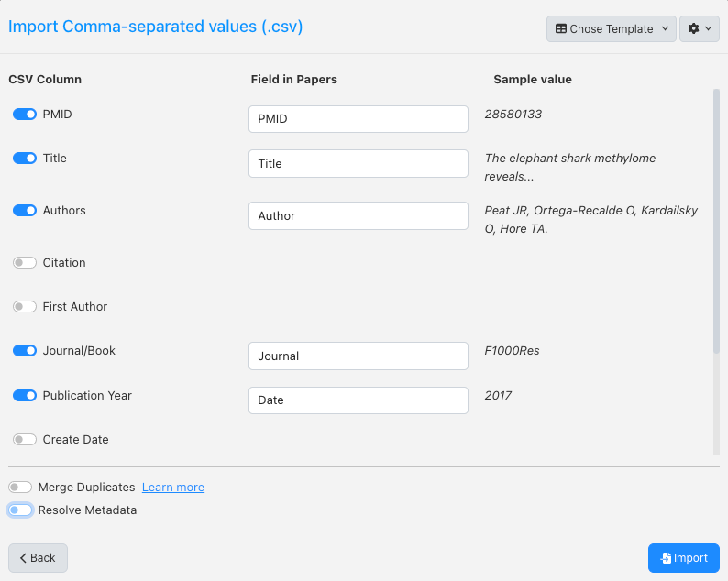Click the Back button
The image size is (728, 581).
(x=38, y=558)
